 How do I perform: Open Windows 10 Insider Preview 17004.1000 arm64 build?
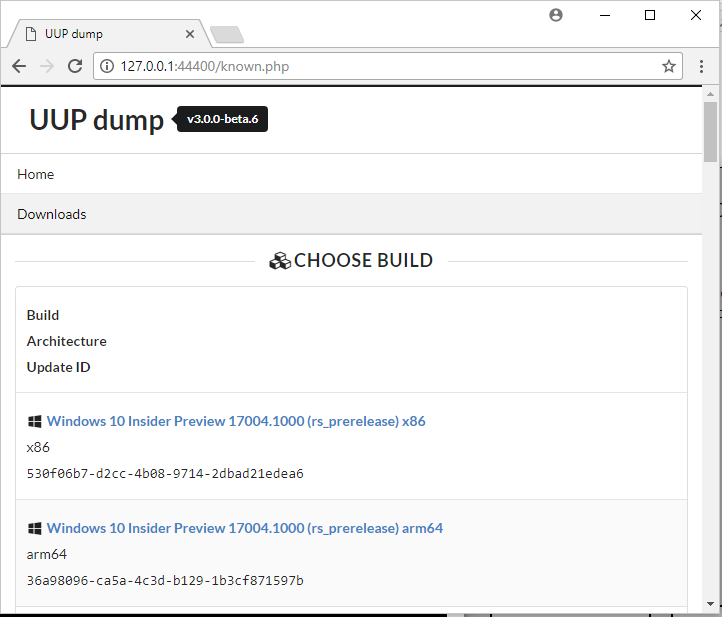tap(245, 528)
